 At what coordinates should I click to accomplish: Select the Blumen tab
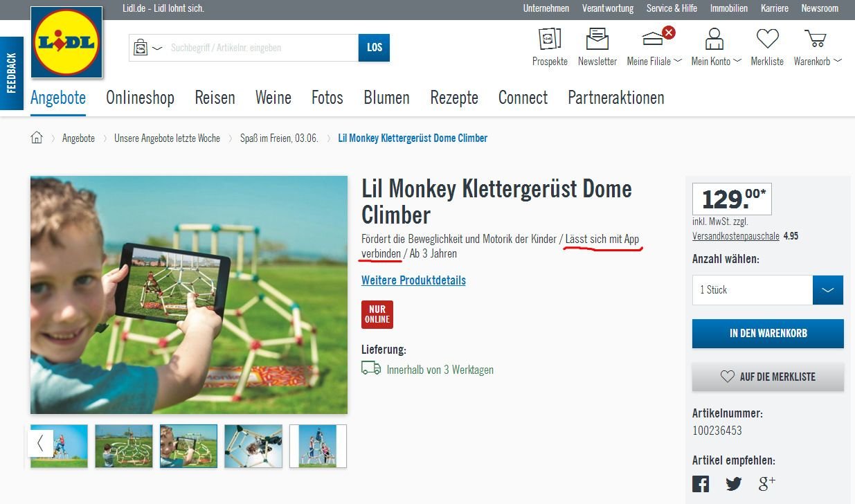[386, 98]
